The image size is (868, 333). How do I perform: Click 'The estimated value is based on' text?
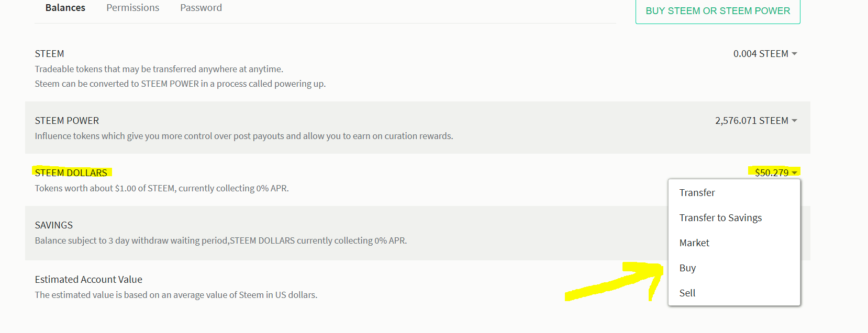(x=176, y=295)
